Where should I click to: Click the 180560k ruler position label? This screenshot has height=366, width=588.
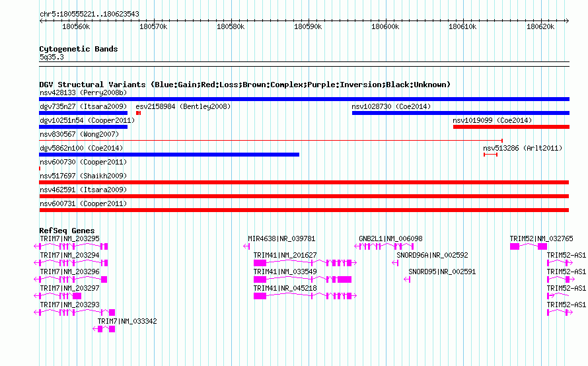tap(76, 26)
